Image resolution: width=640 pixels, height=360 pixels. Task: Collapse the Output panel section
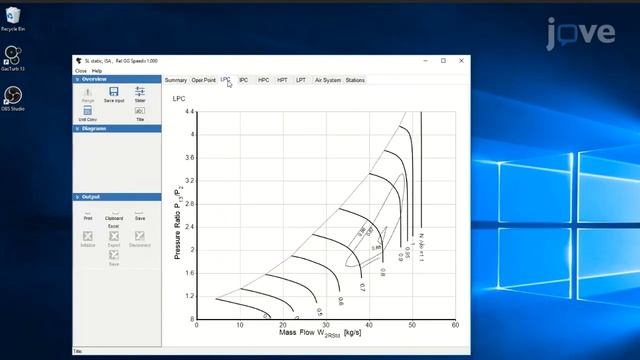point(77,197)
